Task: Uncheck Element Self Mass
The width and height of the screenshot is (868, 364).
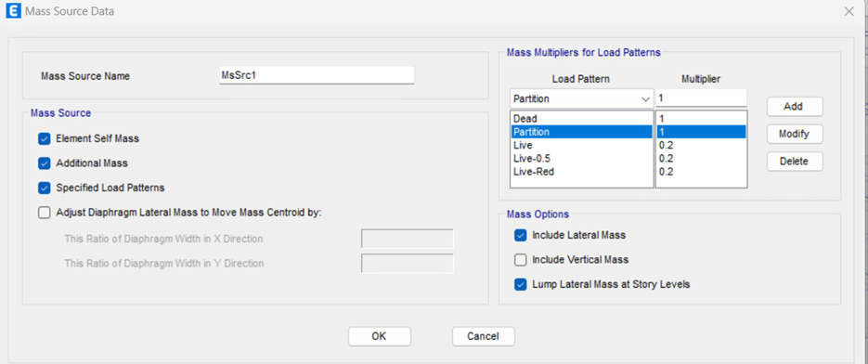Action: pos(45,138)
